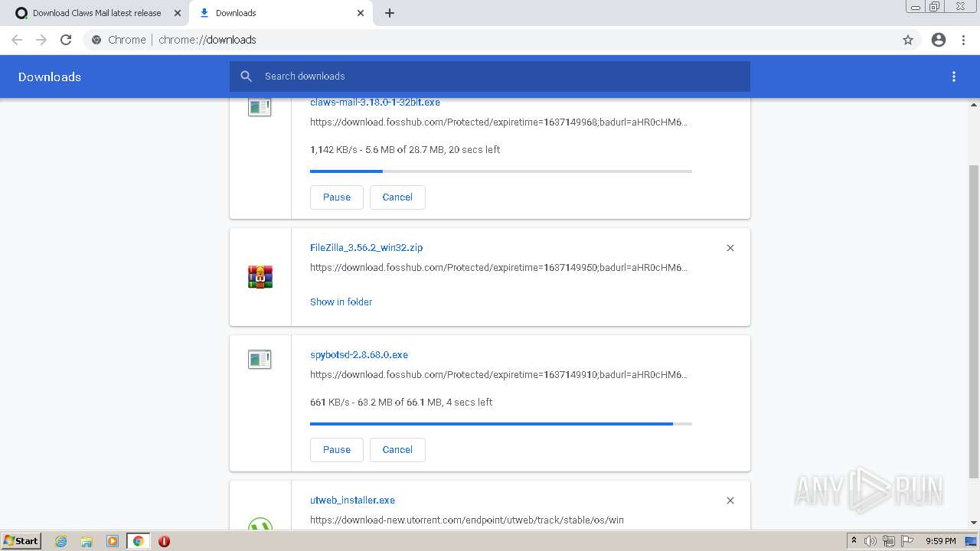980x551 pixels.
Task: Open utweb_installer.exe file link
Action: pos(352,500)
